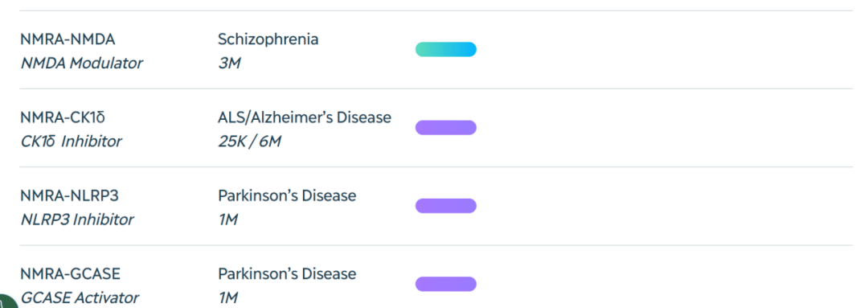Click the purple progress bar for NMRA-GCASE
The width and height of the screenshot is (868, 308).
[x=445, y=284]
